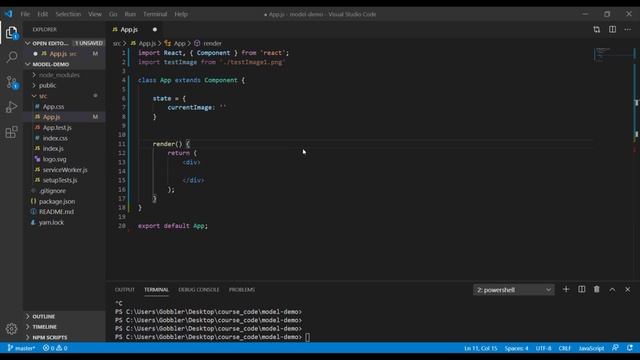640x360 pixels.
Task: Open the Help menu
Action: 181,14
